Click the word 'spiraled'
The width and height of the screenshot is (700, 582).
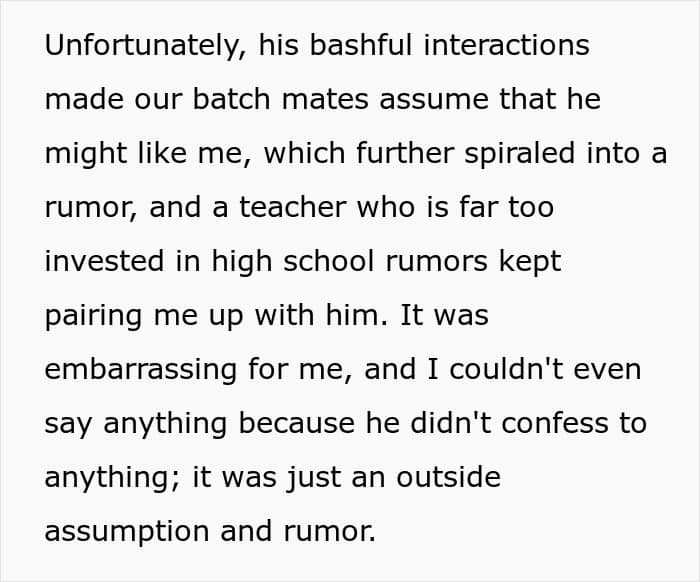pos(519,154)
